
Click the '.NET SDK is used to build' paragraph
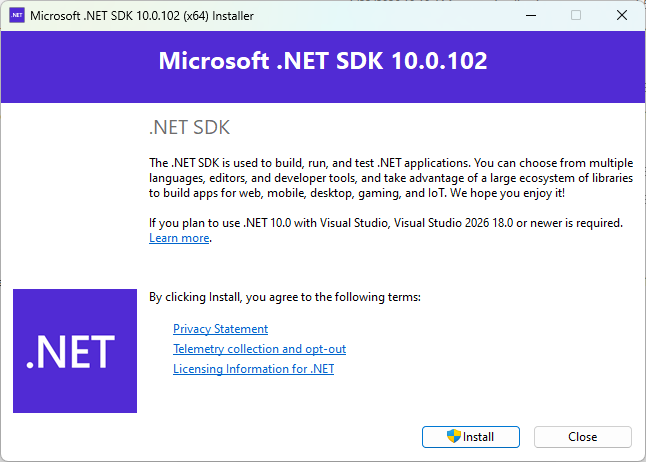coord(391,178)
